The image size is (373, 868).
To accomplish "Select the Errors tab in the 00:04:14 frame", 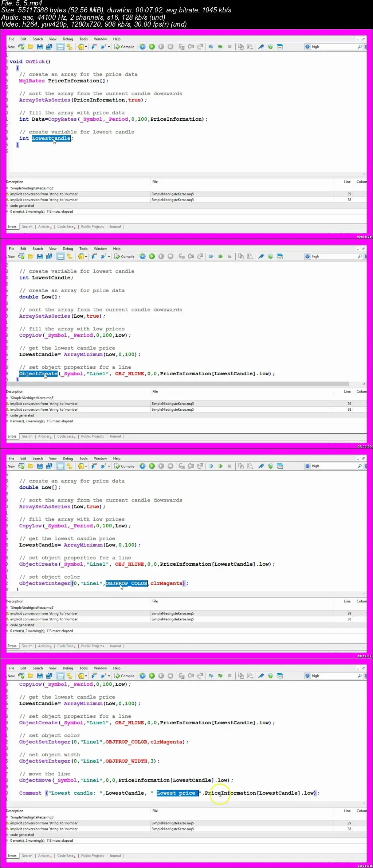I will click(12, 646).
